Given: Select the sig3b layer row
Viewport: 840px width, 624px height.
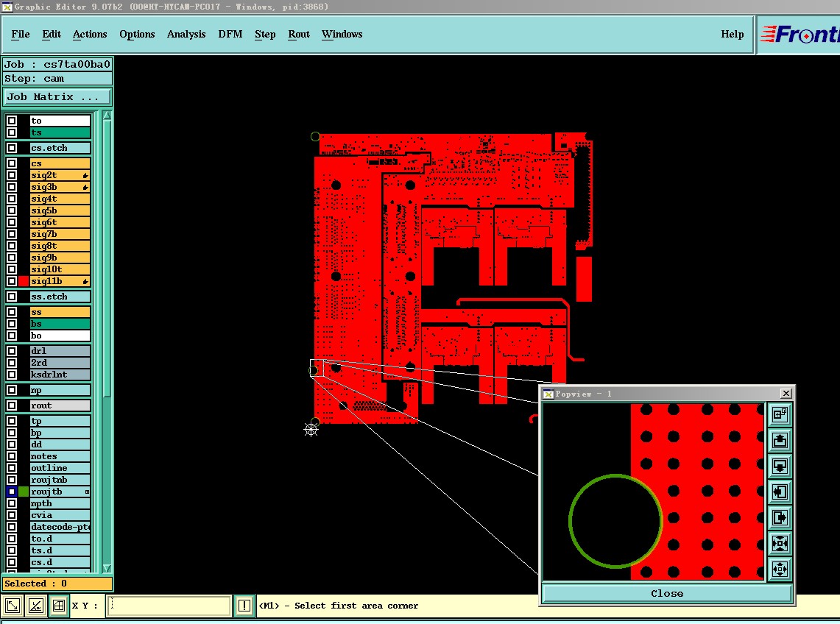Looking at the screenshot, I should 60,187.
